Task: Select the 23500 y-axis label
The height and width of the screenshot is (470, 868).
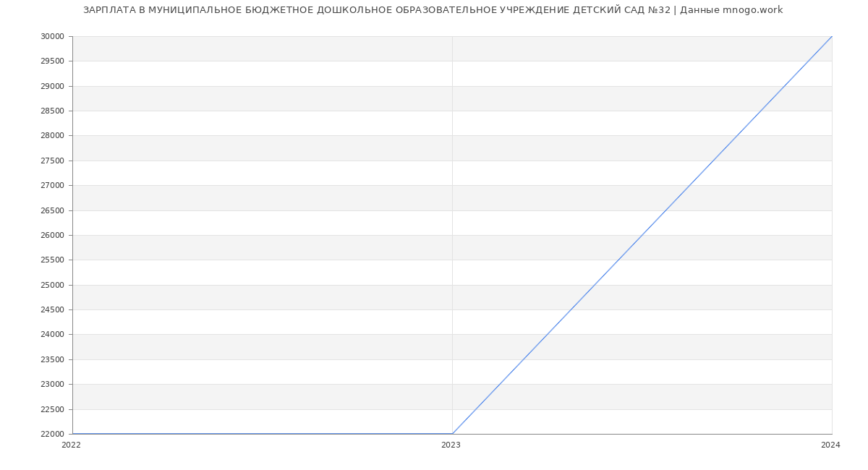Action: (52, 359)
